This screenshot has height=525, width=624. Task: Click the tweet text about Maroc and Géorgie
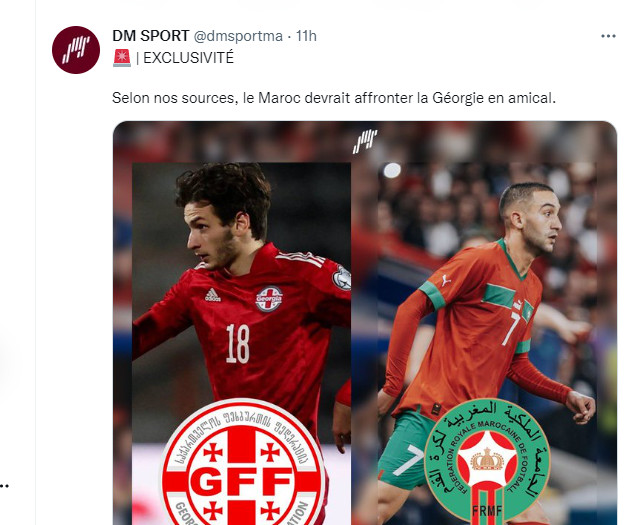[x=333, y=98]
